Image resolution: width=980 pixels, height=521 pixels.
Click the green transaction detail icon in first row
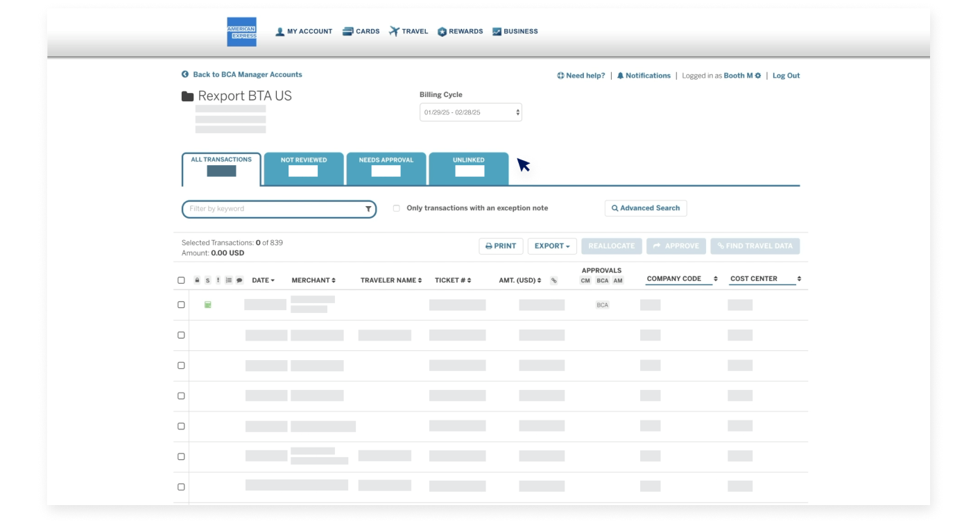(207, 304)
